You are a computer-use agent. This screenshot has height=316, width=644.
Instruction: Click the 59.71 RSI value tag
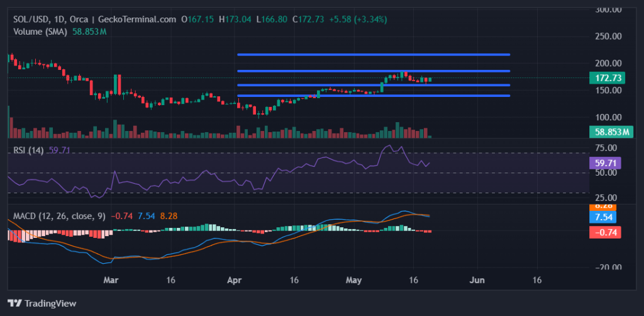(605, 163)
